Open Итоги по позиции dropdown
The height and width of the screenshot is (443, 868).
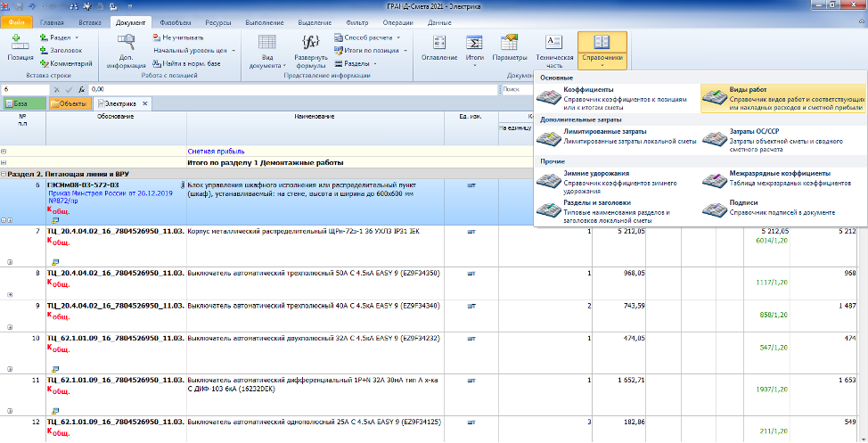371,51
